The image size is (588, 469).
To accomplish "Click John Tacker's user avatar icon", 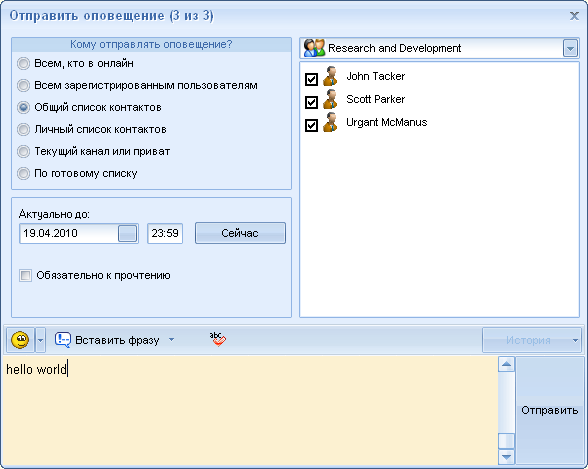I will tap(330, 76).
